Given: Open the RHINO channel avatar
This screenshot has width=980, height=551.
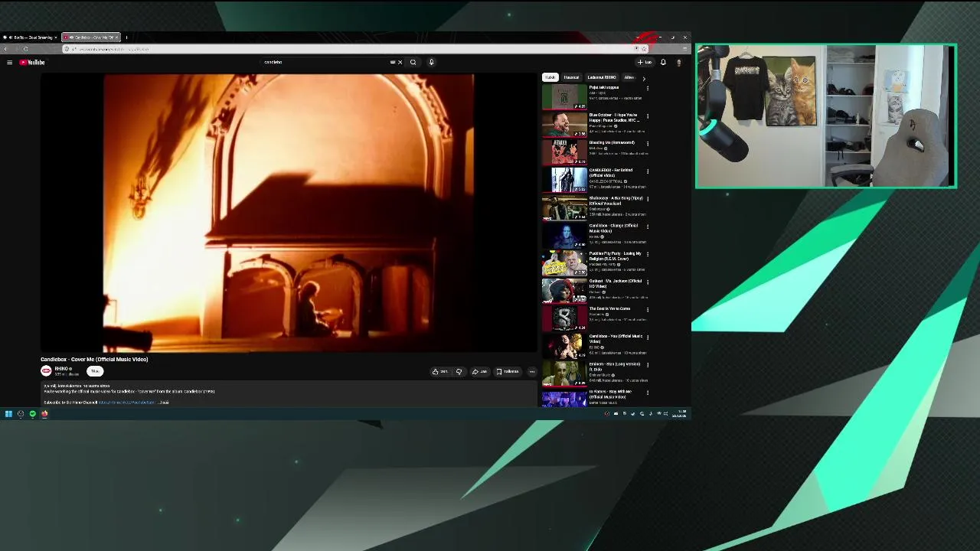Looking at the screenshot, I should click(46, 371).
